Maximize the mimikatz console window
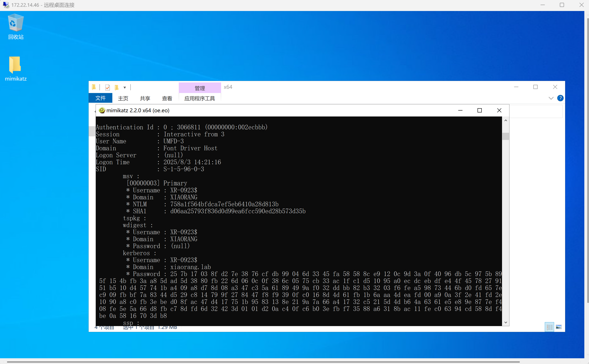The height and width of the screenshot is (364, 589). point(480,110)
